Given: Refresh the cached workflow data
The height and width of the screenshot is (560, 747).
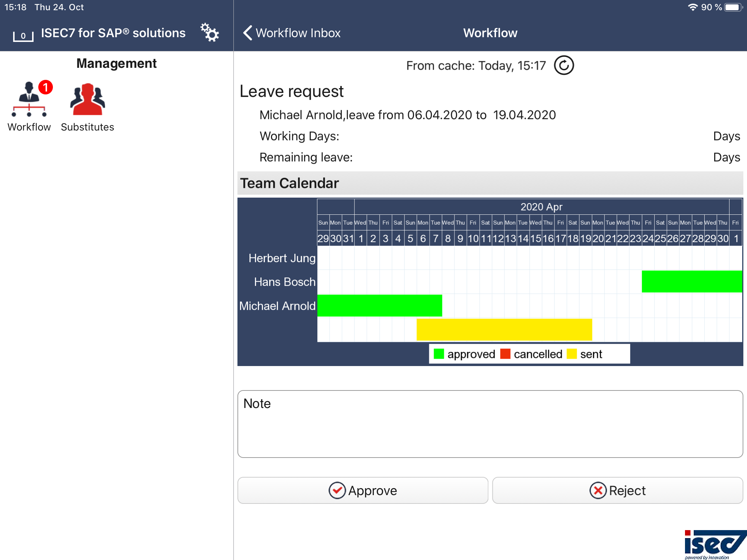Looking at the screenshot, I should click(564, 65).
